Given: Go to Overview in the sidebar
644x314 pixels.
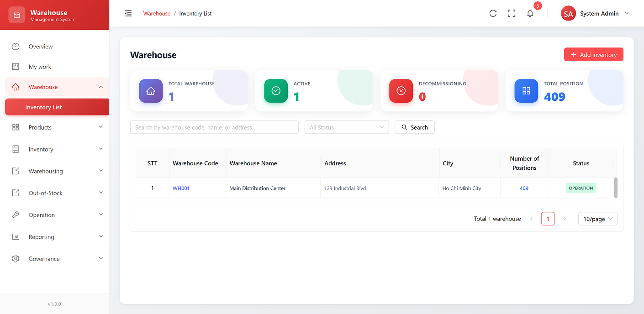Looking at the screenshot, I should (41, 47).
